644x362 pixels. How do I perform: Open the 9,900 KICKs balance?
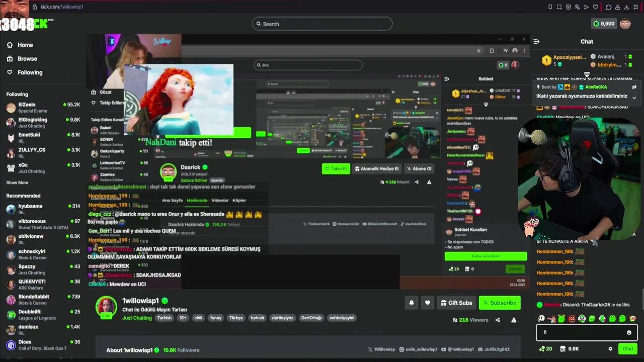coord(604,24)
